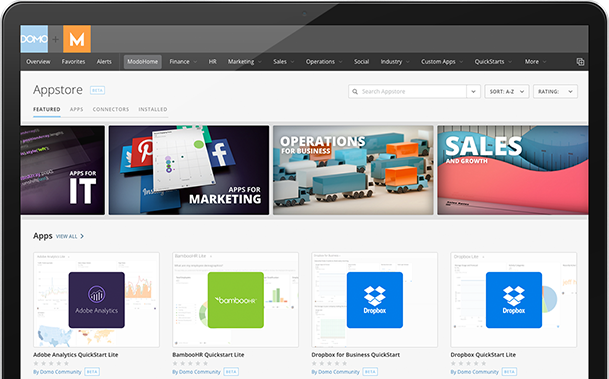Click the search magnifier icon
Image resolution: width=609 pixels, height=379 pixels.
355,92
